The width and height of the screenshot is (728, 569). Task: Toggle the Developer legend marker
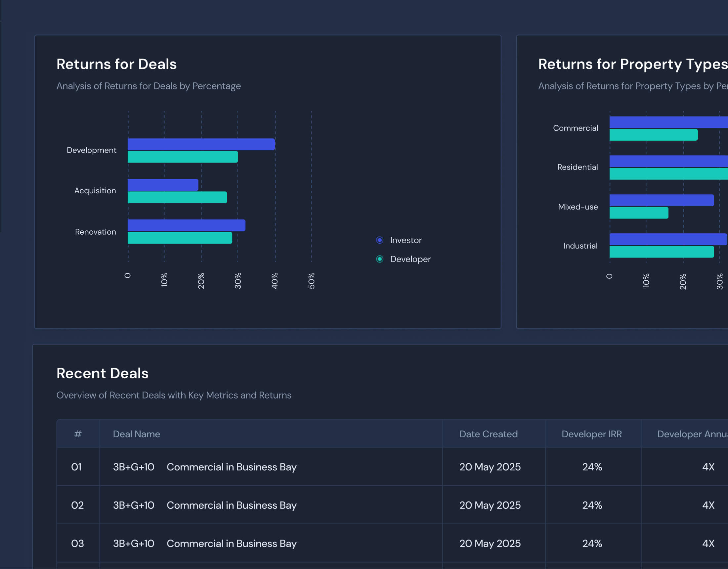coord(380,259)
